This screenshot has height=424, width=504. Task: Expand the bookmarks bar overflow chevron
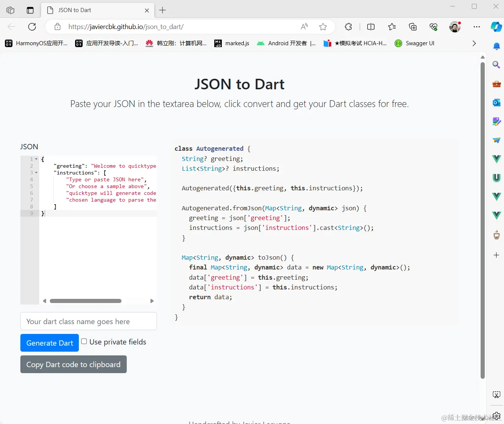[x=474, y=43]
